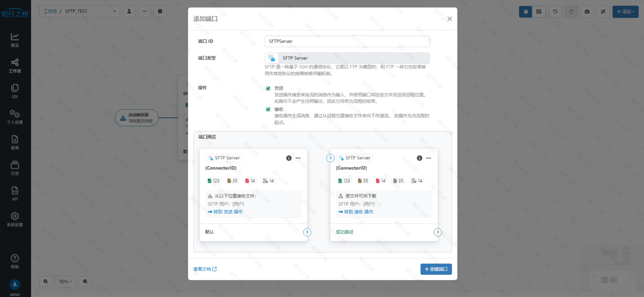Go to 工作流 in the sidebar

[x=15, y=65]
